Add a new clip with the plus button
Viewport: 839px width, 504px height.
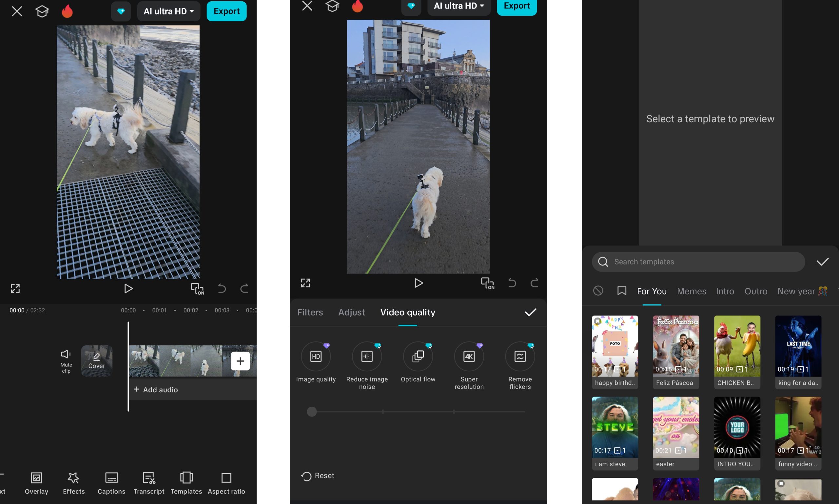point(241,361)
